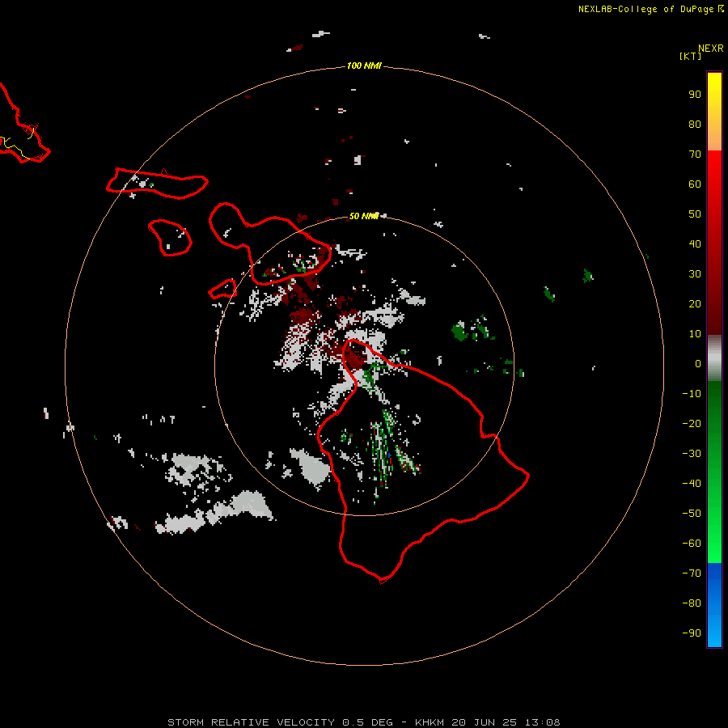Image resolution: width=728 pixels, height=728 pixels.
Task: Click the -30 value on the velocity scale
Action: click(x=692, y=454)
